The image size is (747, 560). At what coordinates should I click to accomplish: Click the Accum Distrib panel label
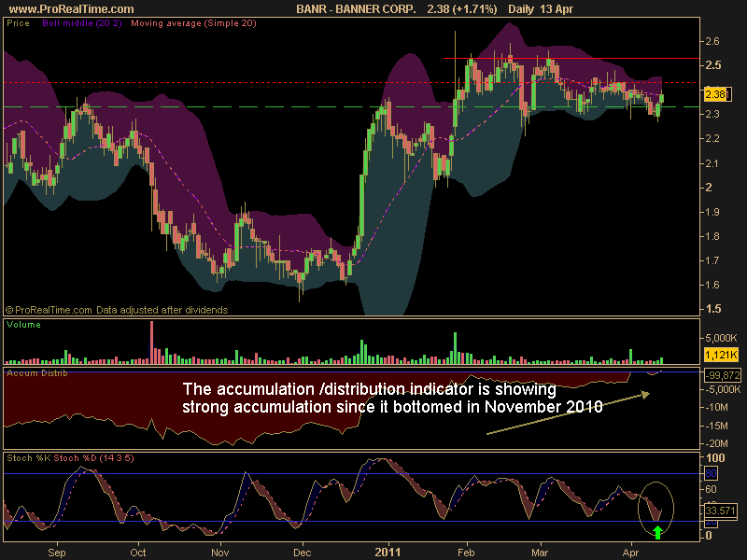point(36,372)
